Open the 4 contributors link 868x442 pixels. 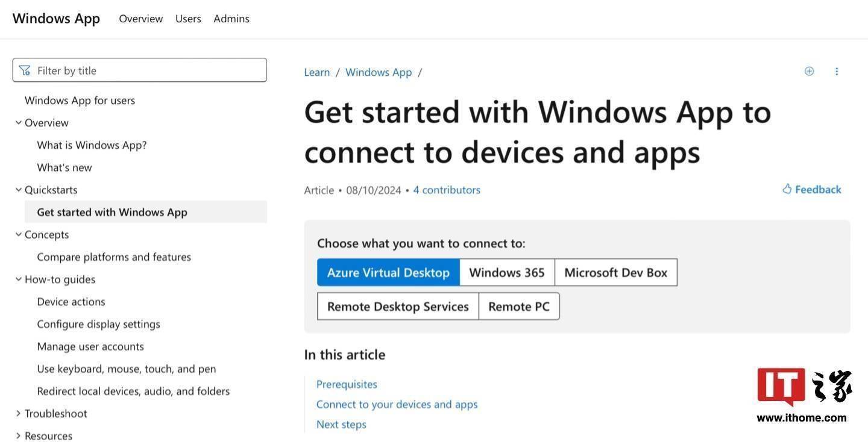coord(446,190)
